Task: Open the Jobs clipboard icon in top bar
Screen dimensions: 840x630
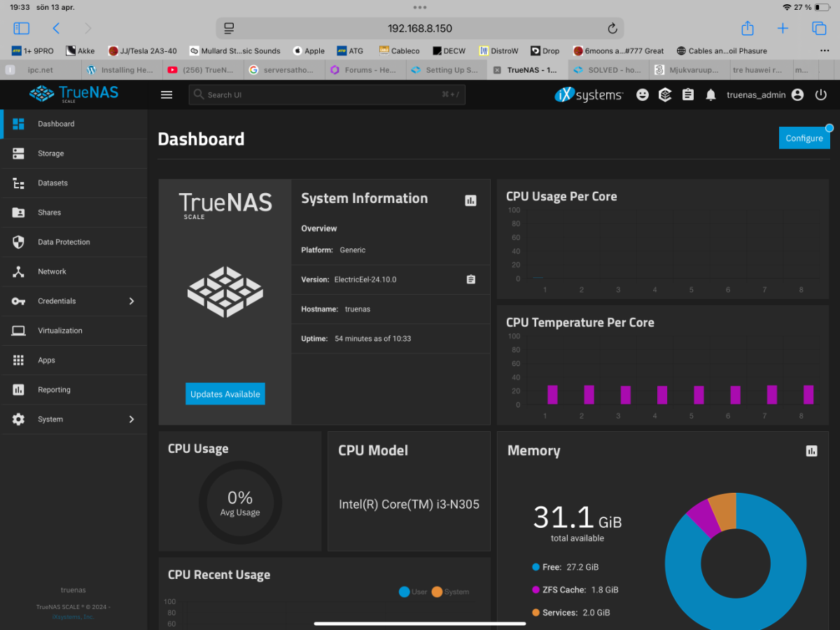Action: tap(688, 95)
